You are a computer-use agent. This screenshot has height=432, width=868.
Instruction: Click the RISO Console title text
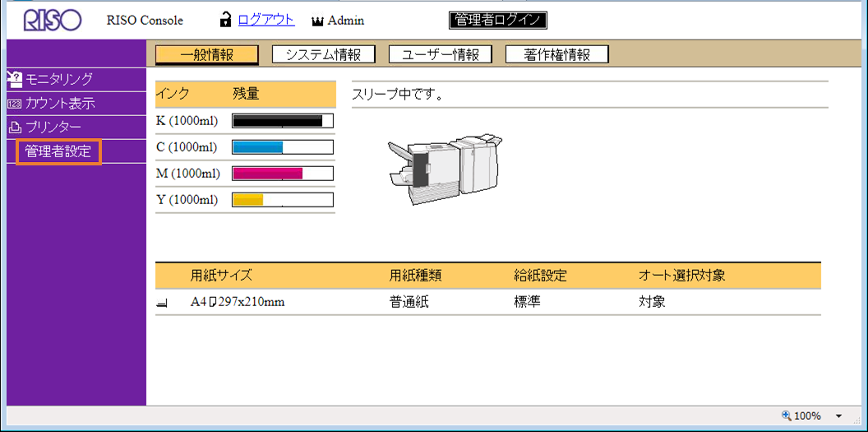click(145, 21)
